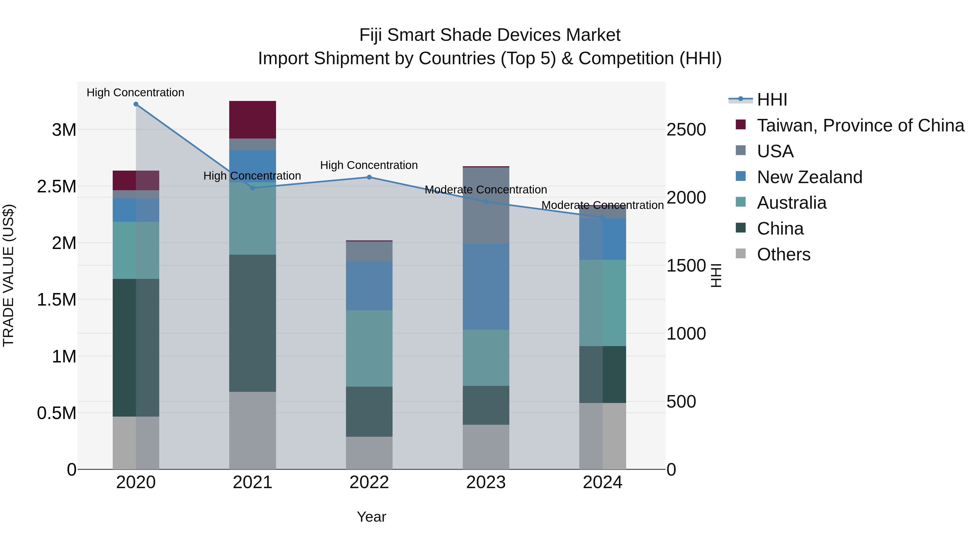Click the TRADE VALUE (US$) axis title
This screenshot has width=980, height=551.
pos(8,276)
